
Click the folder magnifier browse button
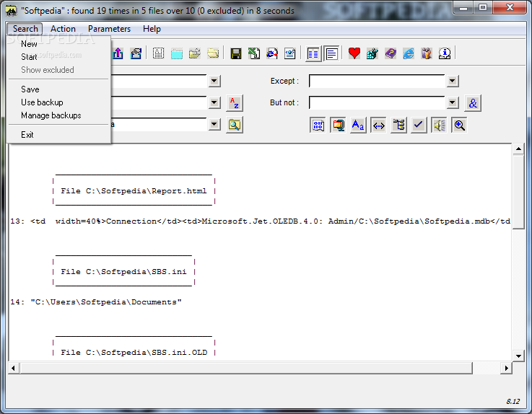[235, 125]
